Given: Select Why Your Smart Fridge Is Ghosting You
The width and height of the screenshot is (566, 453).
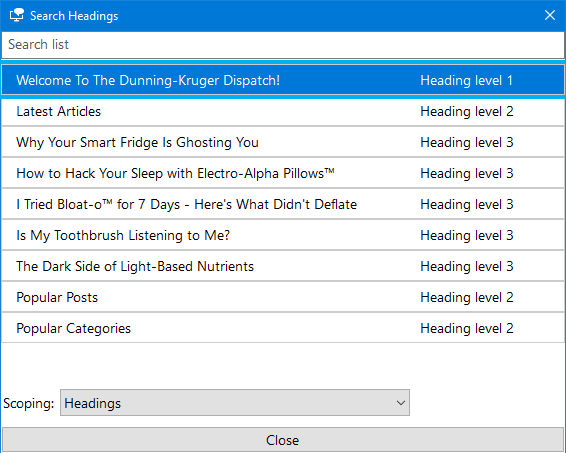Looking at the screenshot, I should 283,142.
